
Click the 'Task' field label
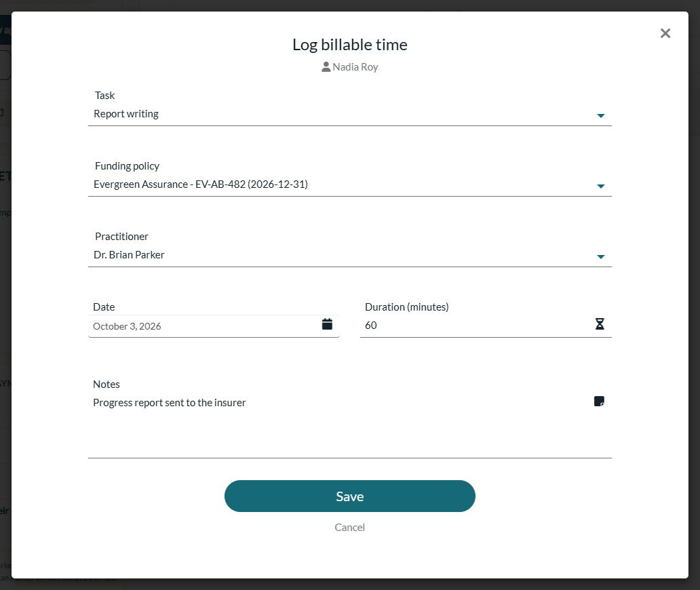104,96
